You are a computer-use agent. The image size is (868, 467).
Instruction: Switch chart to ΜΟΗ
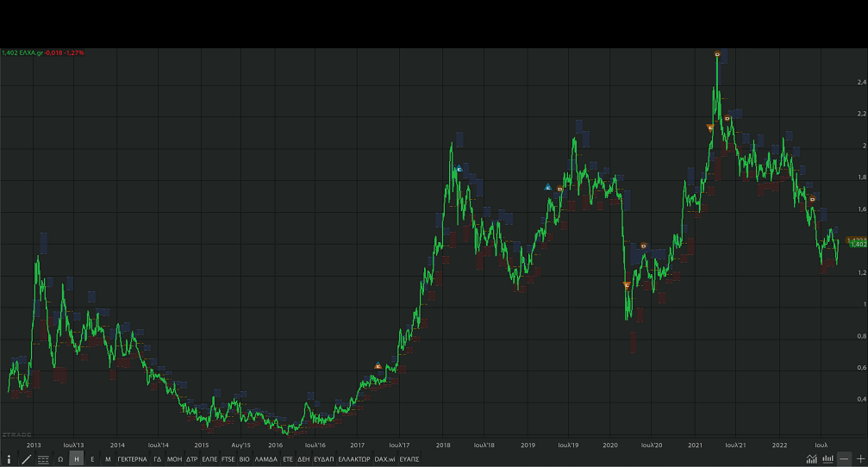pyautogui.click(x=174, y=459)
